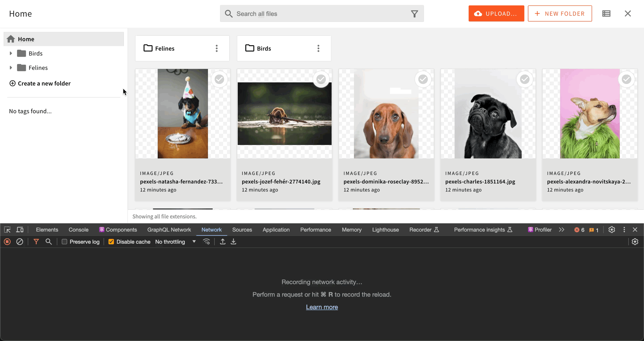Uncheck the Disable cache checkbox
This screenshot has height=341, width=644.
(x=111, y=242)
